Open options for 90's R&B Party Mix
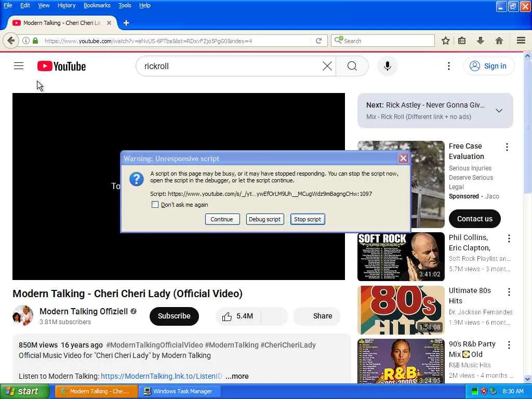Screen dimensions: 532x399 click(509, 345)
